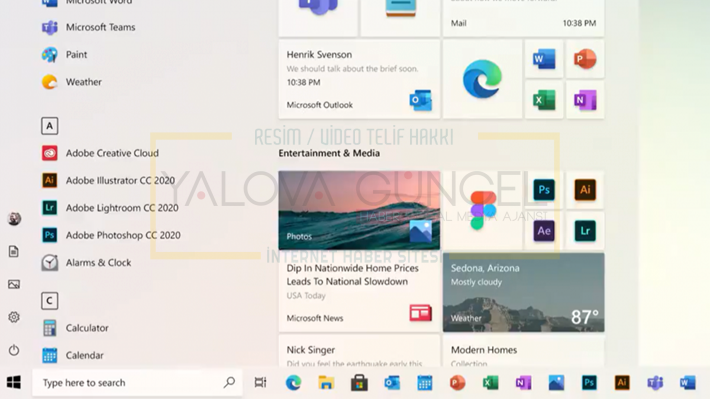Jump to letter A section header
This screenshot has height=399, width=710.
coord(50,126)
